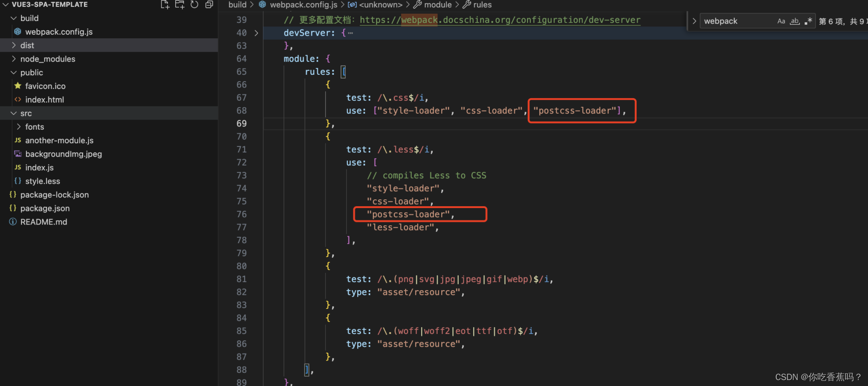This screenshot has height=386, width=868.
Task: Expand the folded devServer block arrow
Action: point(256,33)
